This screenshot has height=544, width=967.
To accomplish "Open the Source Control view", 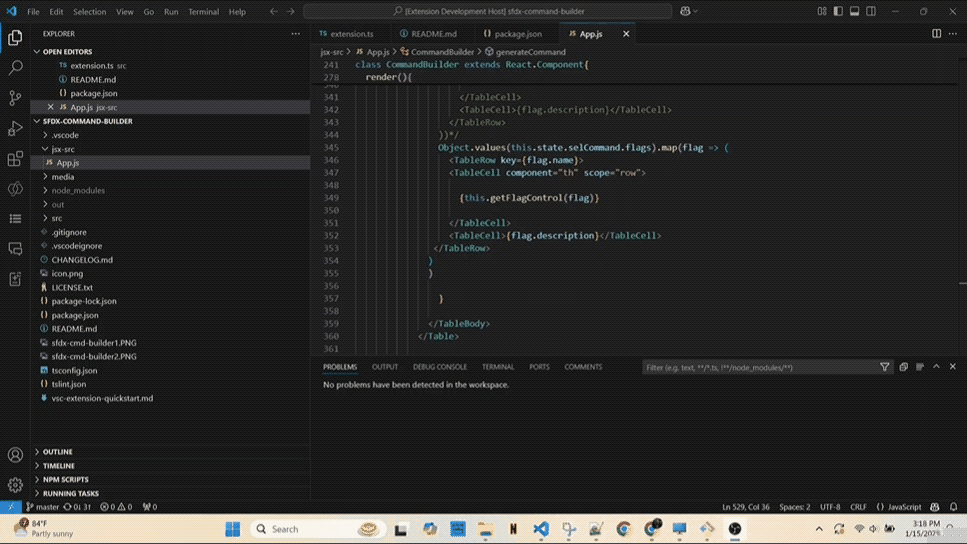I will point(15,97).
